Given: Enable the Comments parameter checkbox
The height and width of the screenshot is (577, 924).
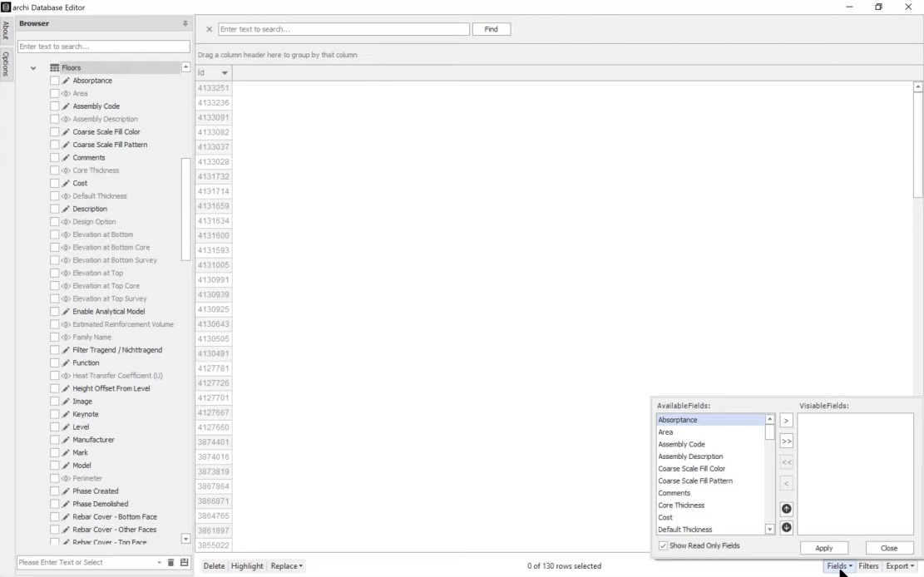Looking at the screenshot, I should pyautogui.click(x=55, y=158).
